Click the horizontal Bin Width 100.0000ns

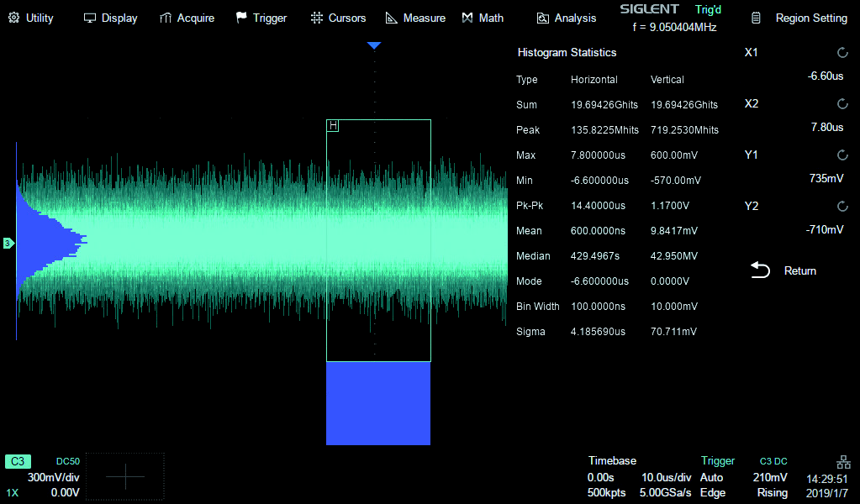tap(598, 307)
